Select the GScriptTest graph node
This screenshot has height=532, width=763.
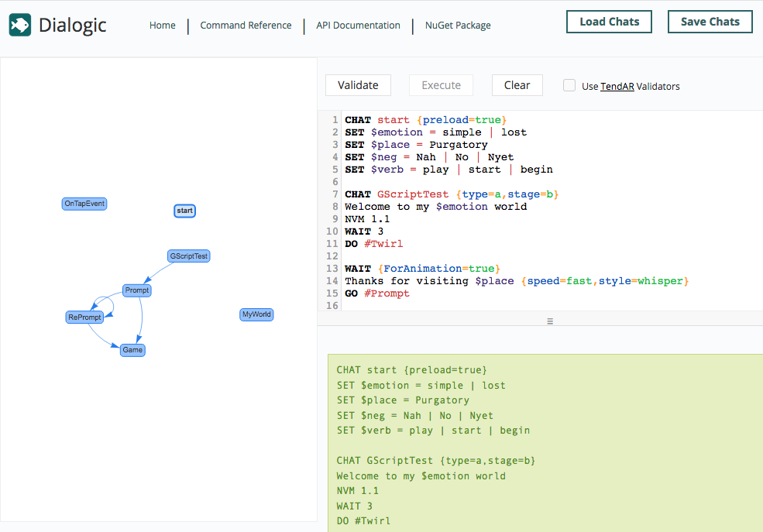click(x=189, y=256)
